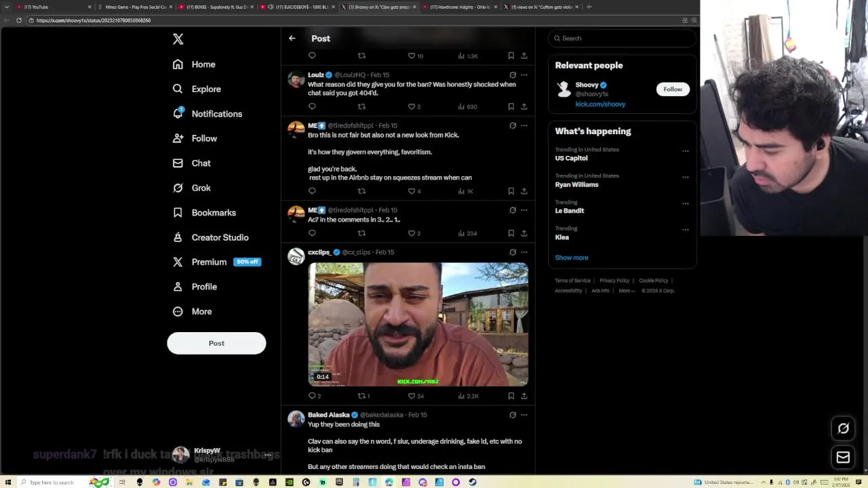The height and width of the screenshot is (488, 868).
Task: Bookmark the 'Bro this is not fair' reply
Action: [x=511, y=191]
